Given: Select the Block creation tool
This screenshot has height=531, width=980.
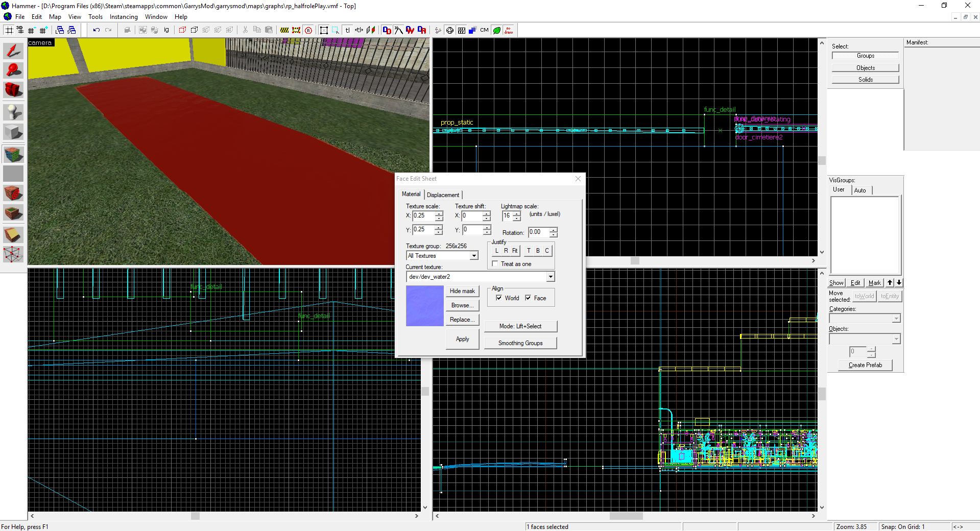Looking at the screenshot, I should [13, 132].
